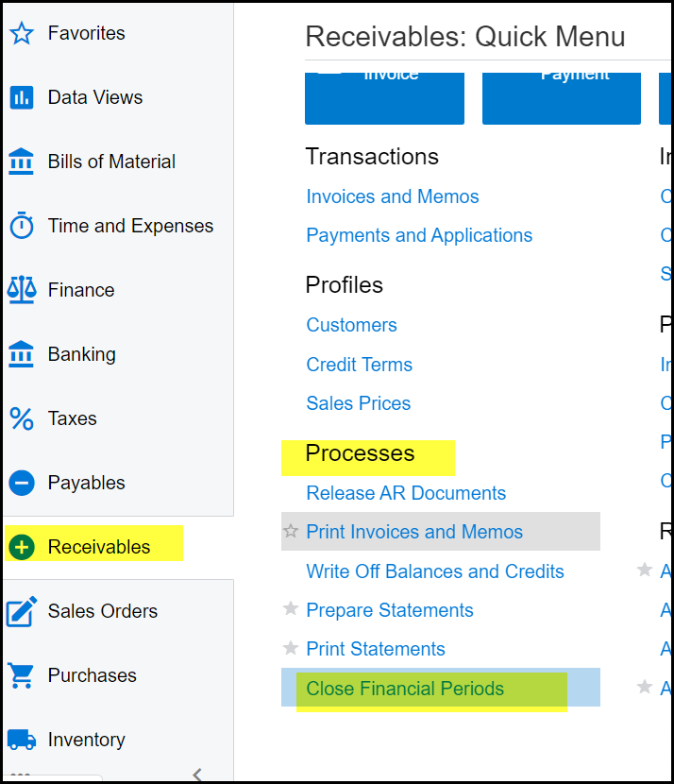Viewport: 674px width, 784px height.
Task: Open the Finance scales icon
Action: click(21, 290)
